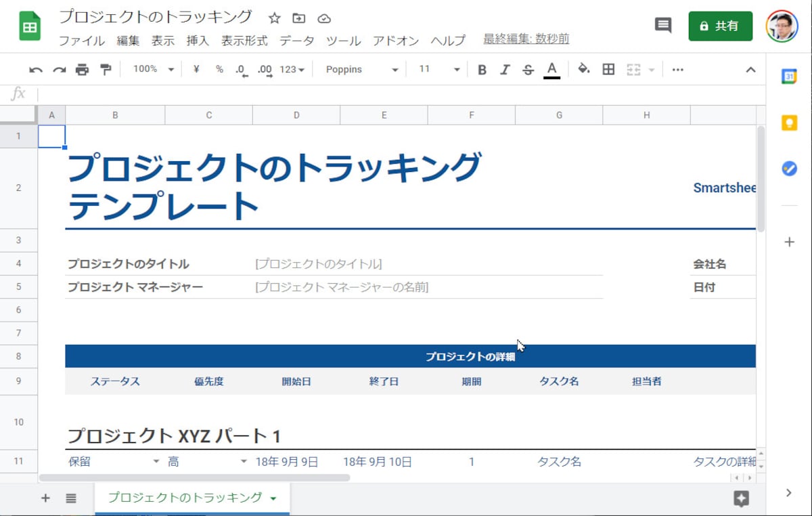This screenshot has height=516, width=812.
Task: Show more toolbar options
Action: [x=677, y=69]
